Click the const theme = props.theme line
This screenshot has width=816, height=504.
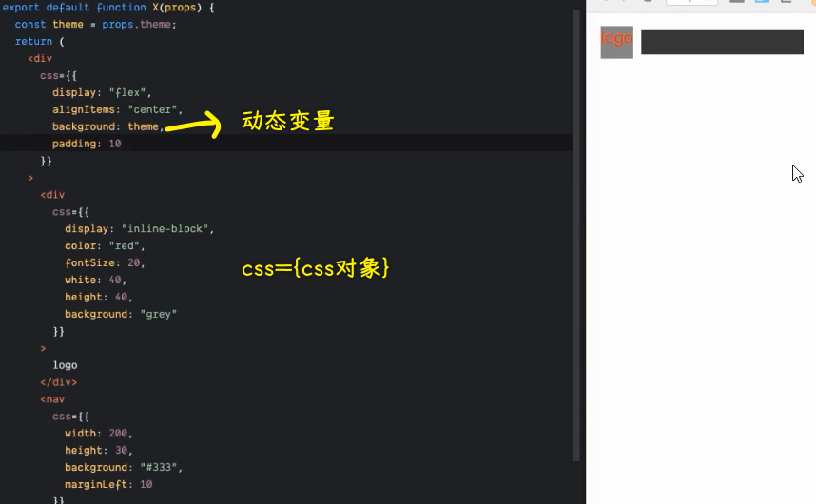coord(95,25)
